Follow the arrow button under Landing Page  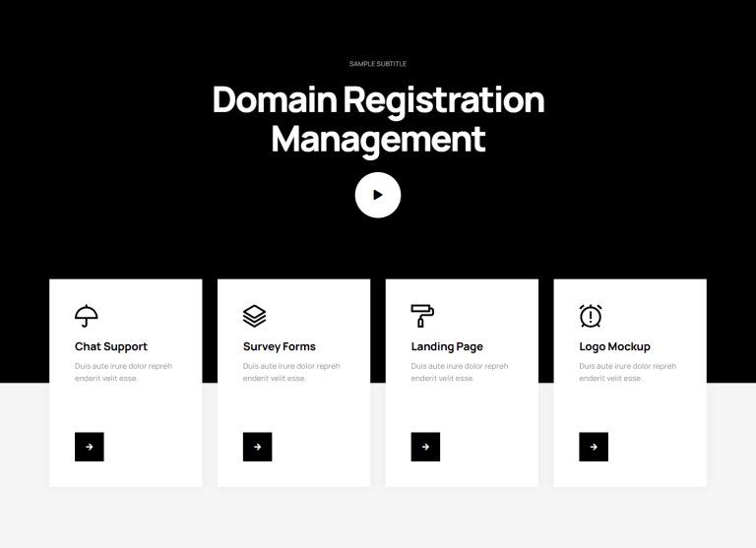[x=425, y=447]
